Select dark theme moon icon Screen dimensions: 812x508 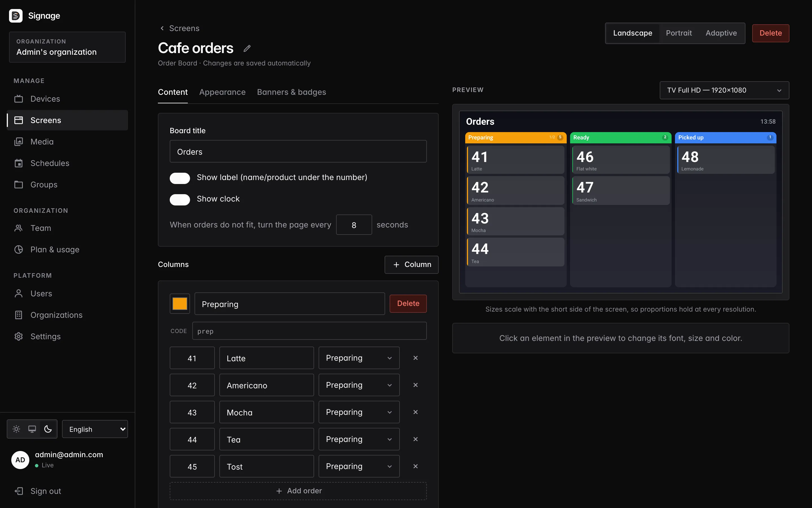(48, 429)
